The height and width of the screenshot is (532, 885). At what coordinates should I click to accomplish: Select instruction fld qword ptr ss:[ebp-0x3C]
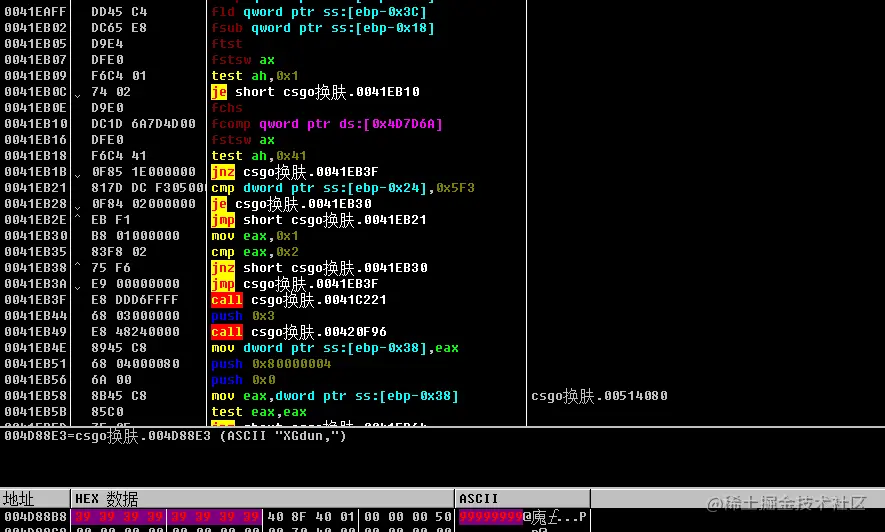coord(319,11)
